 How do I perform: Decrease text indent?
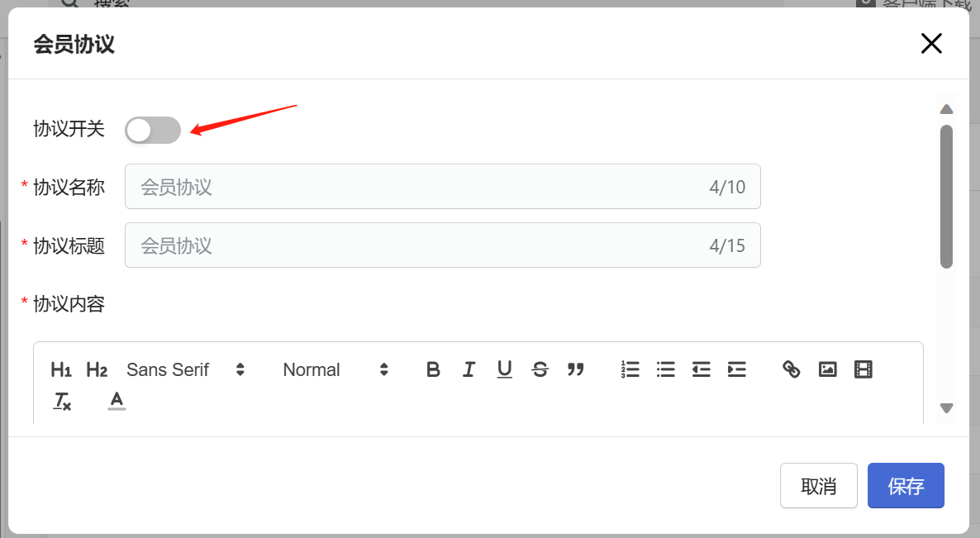[x=702, y=370]
